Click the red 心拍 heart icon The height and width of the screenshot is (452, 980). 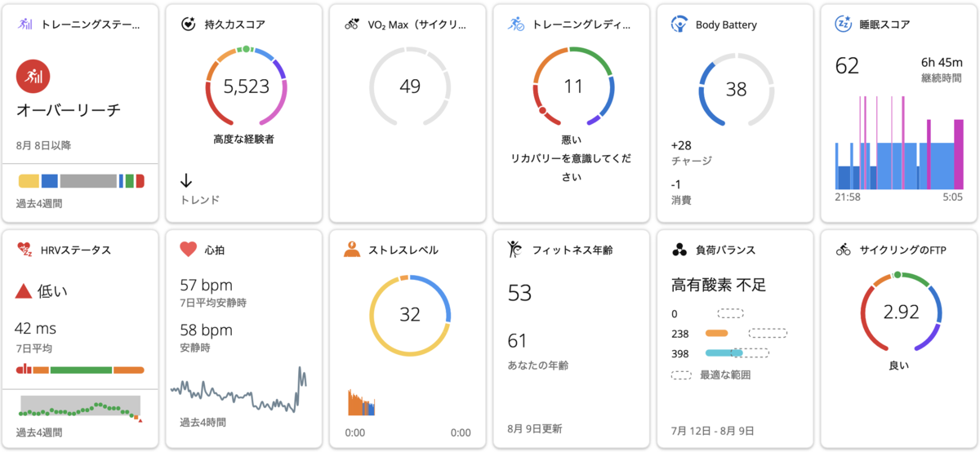pos(188,250)
